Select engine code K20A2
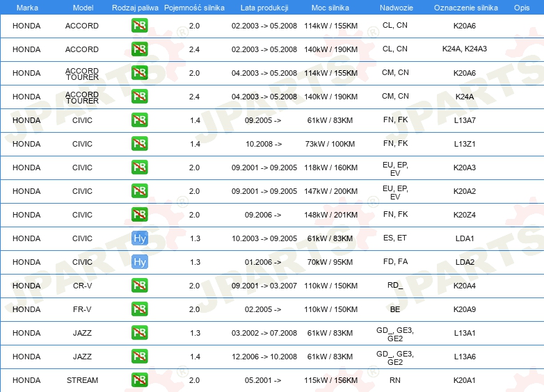The image size is (544, 392). [465, 191]
